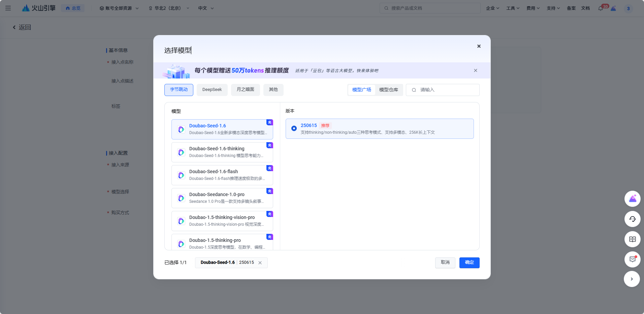Go back with 返回 link
This screenshot has height=314, width=644.
(22, 27)
